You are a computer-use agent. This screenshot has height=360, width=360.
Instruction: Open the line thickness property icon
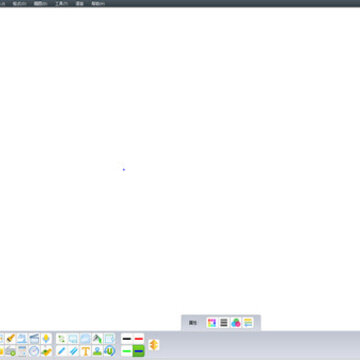point(224,323)
